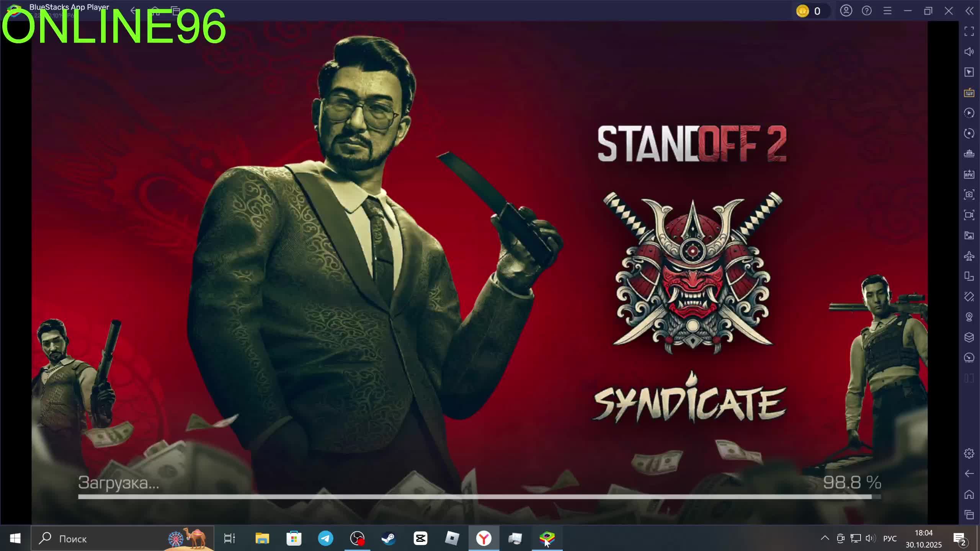
Task: Open the macro recorder play icon
Action: pyautogui.click(x=969, y=113)
